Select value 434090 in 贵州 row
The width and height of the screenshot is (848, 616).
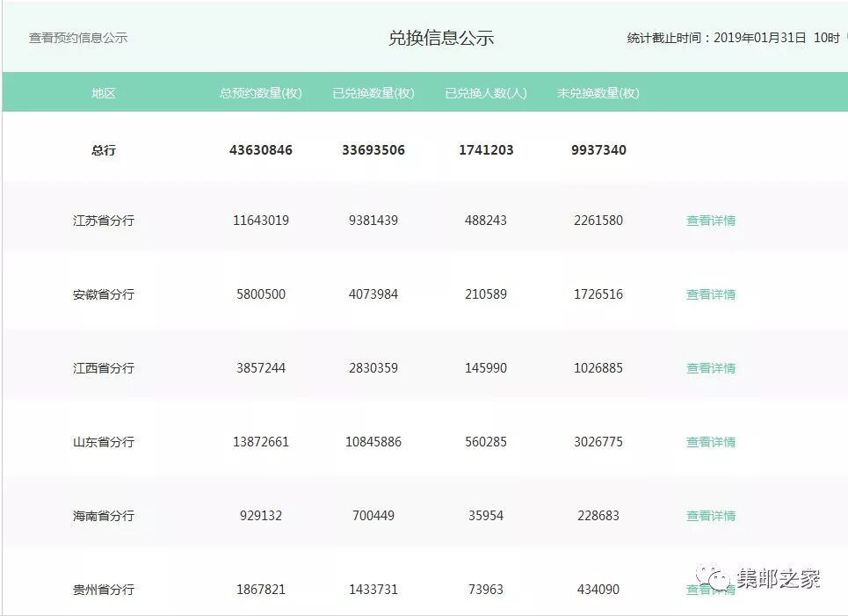click(x=598, y=590)
